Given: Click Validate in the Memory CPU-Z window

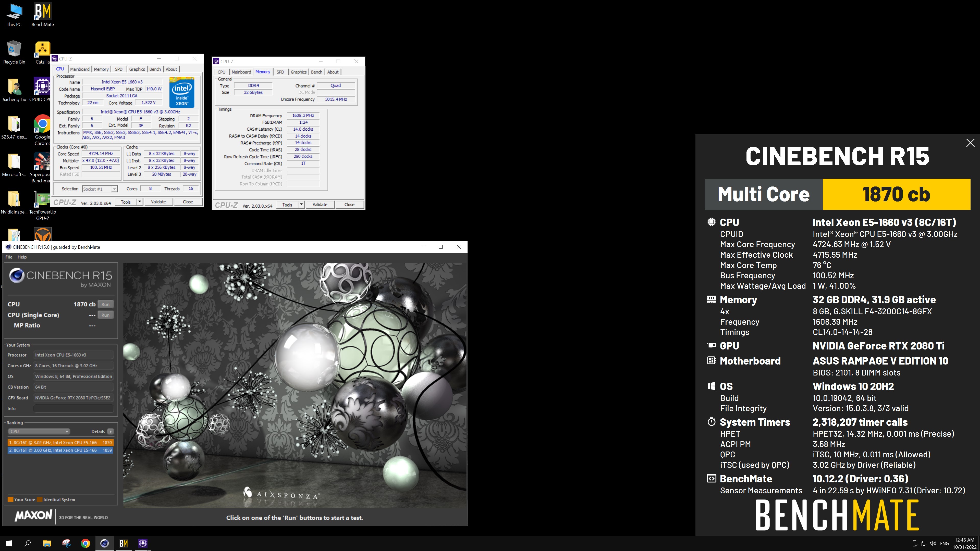Looking at the screenshot, I should coord(320,205).
